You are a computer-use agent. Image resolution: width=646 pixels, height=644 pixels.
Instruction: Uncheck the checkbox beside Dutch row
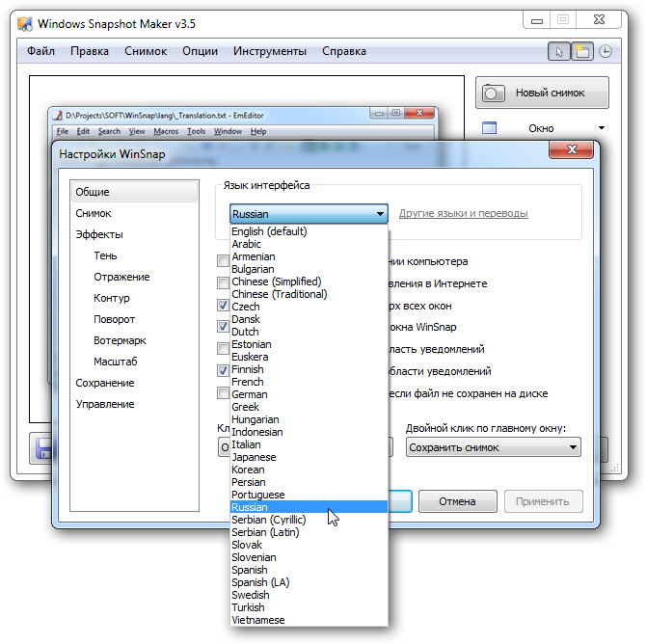[x=223, y=326]
